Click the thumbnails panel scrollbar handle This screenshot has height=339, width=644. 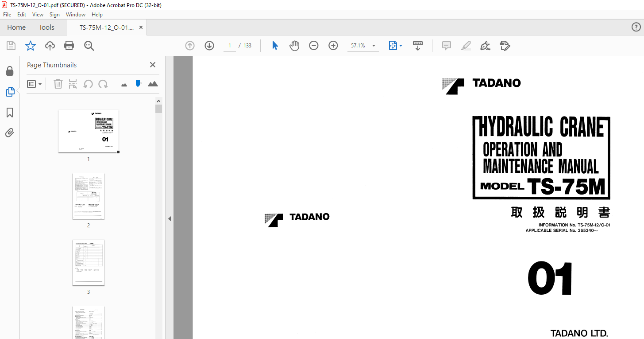click(x=159, y=109)
